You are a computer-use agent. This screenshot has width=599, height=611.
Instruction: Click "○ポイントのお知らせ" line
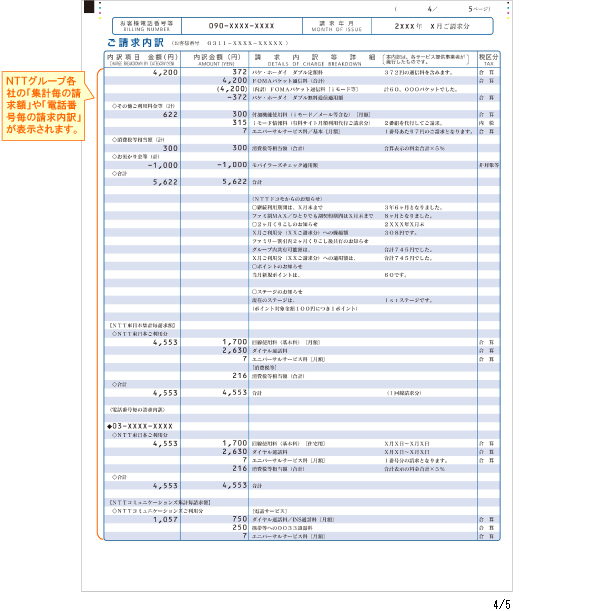coord(277,267)
